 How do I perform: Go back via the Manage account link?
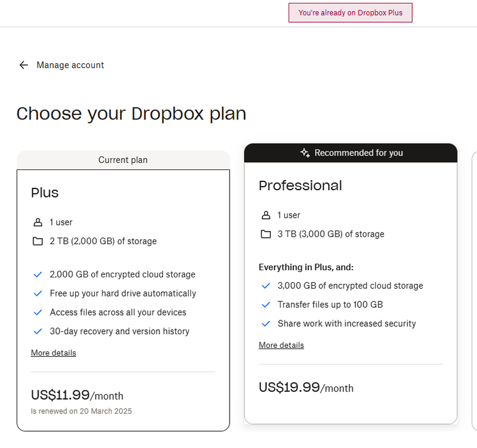(x=70, y=65)
